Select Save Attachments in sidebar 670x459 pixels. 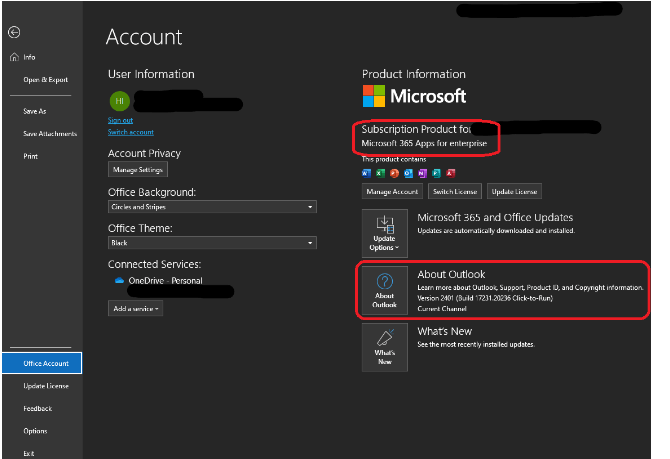coord(50,134)
